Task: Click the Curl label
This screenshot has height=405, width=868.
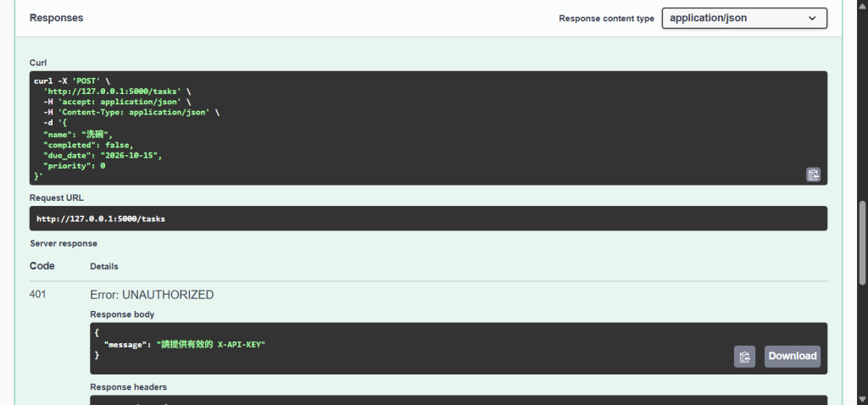Action: point(38,63)
